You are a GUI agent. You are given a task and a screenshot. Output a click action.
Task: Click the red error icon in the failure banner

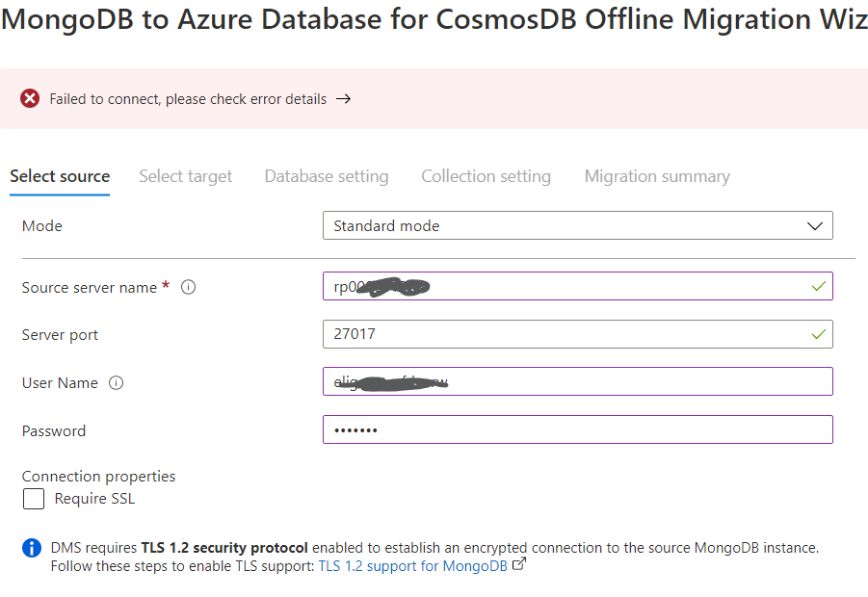pos(29,97)
